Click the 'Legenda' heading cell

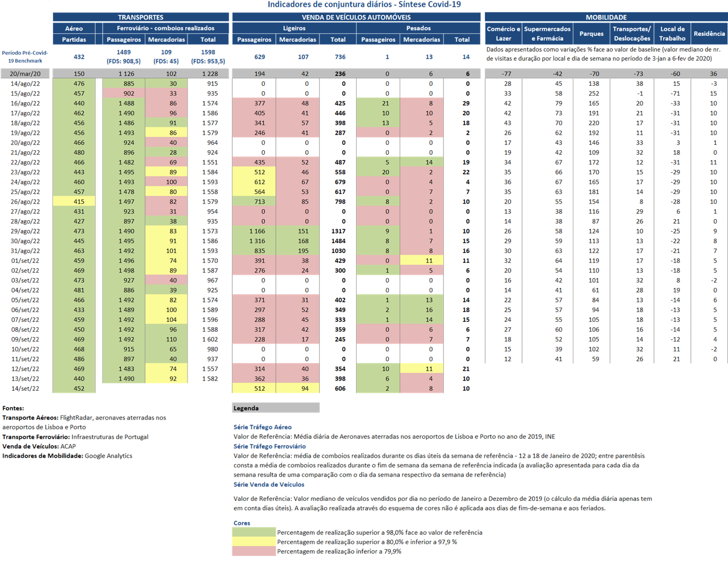276,408
